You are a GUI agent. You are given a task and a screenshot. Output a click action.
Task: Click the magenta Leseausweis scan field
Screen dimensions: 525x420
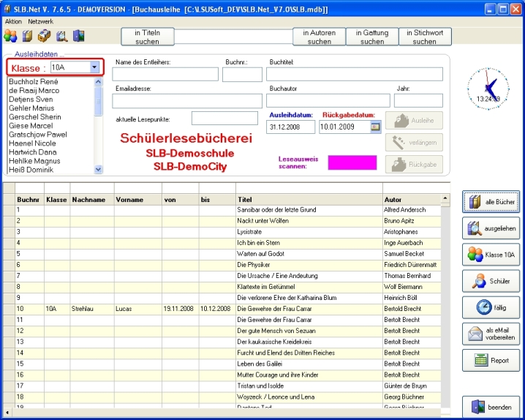point(352,162)
